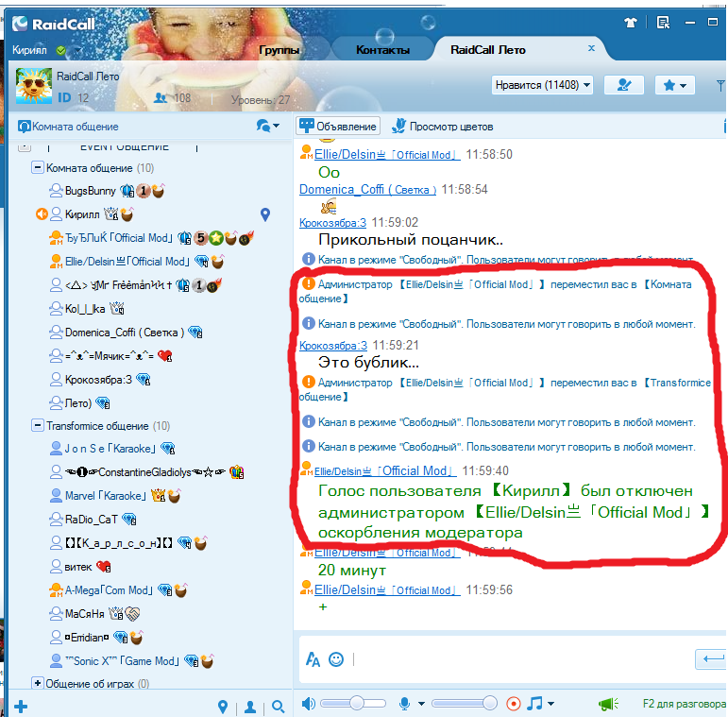
Task: Click the RaidCall Лето sun avatar
Action: [34, 85]
